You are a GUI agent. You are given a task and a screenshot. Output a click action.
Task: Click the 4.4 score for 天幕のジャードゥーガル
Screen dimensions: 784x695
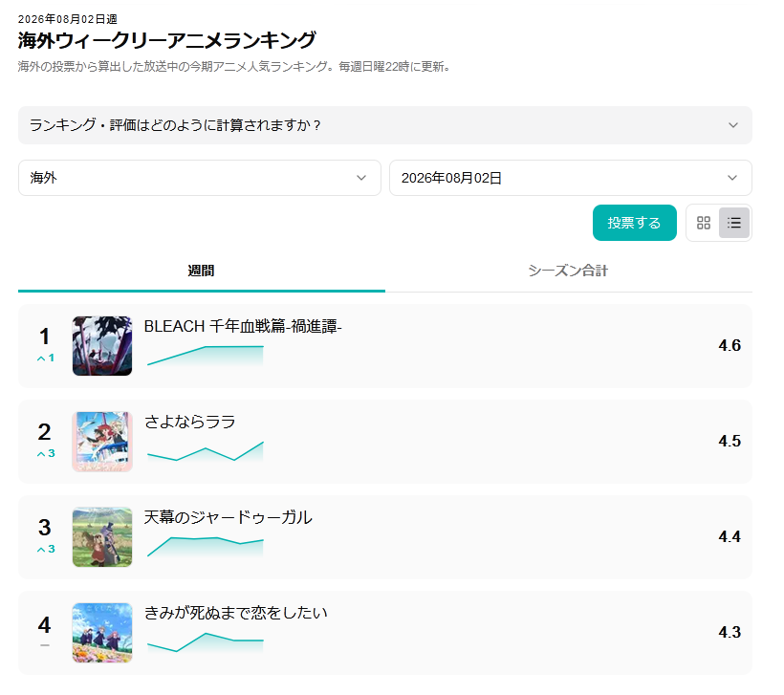(730, 536)
